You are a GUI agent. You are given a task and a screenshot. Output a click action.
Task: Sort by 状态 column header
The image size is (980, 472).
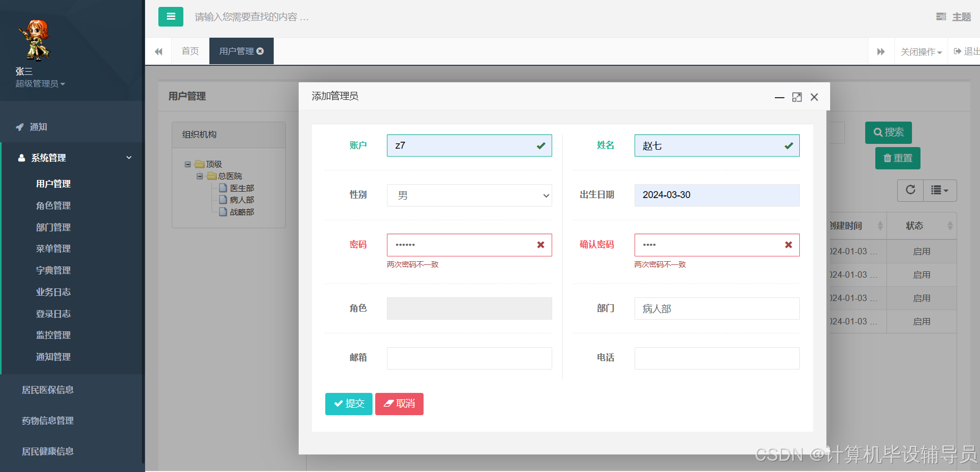coord(922,226)
